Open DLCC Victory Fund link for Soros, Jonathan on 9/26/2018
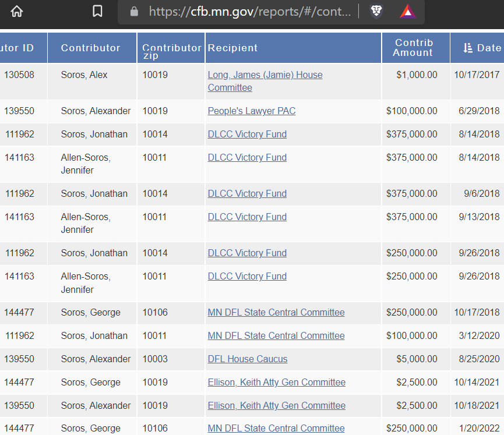This screenshot has height=435, width=504. [247, 253]
